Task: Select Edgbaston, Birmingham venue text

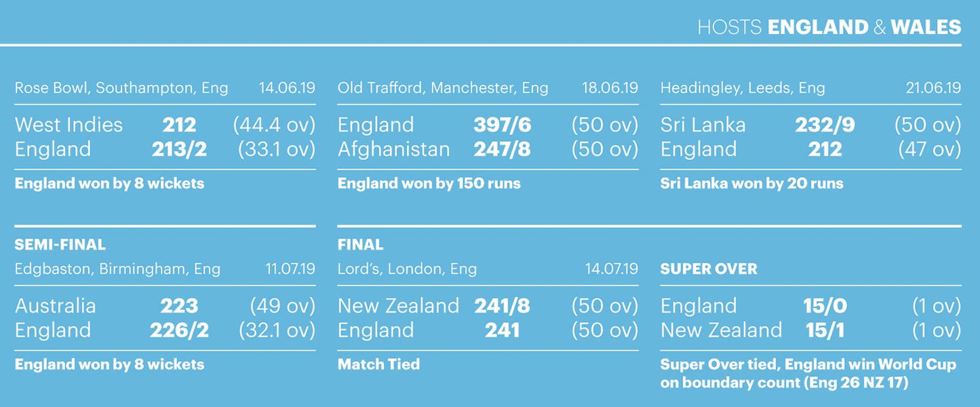Action: tap(117, 269)
